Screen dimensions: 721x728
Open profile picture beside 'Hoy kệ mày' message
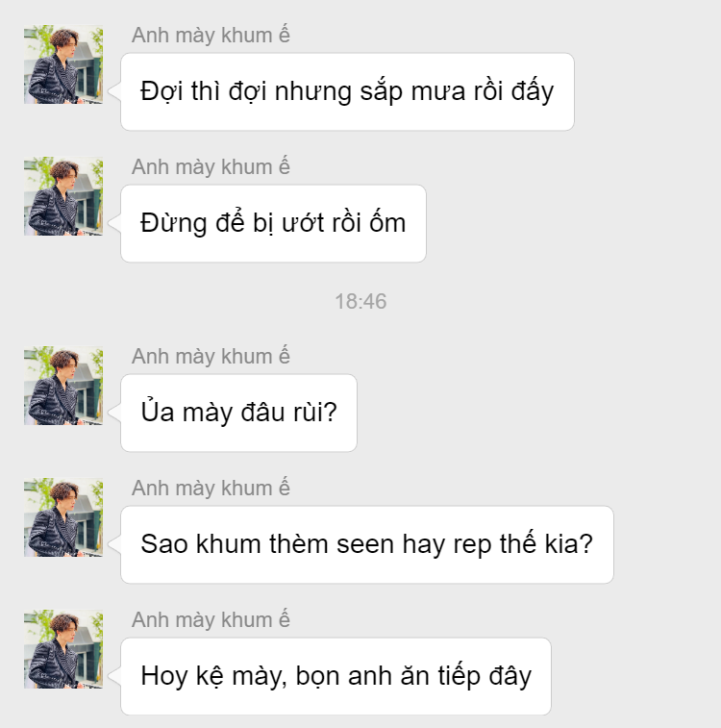(x=63, y=649)
